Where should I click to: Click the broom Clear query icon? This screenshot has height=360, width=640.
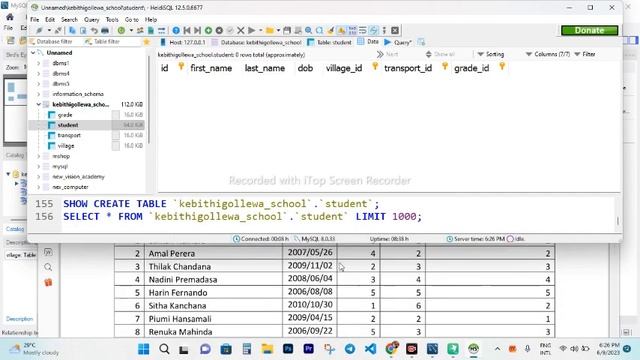pyautogui.click(x=331, y=30)
